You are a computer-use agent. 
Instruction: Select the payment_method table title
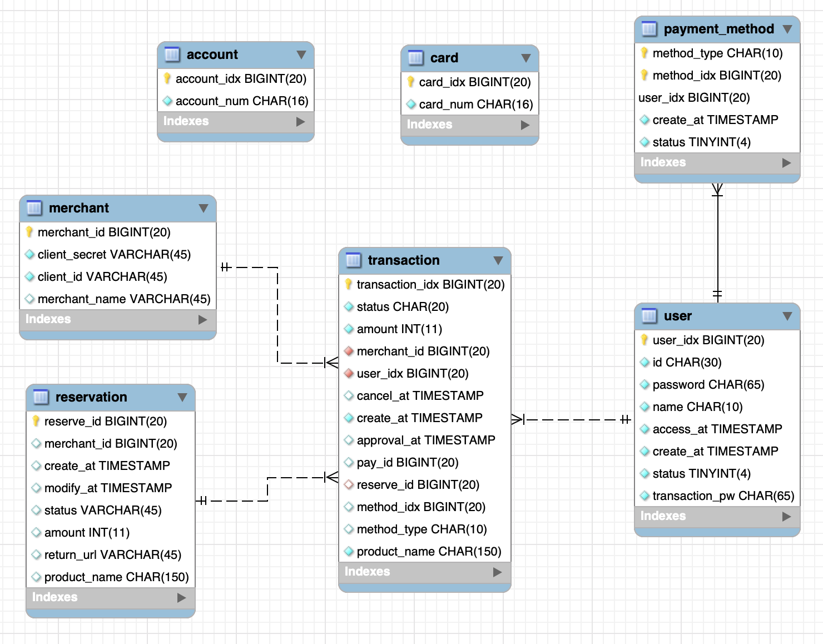point(719,29)
